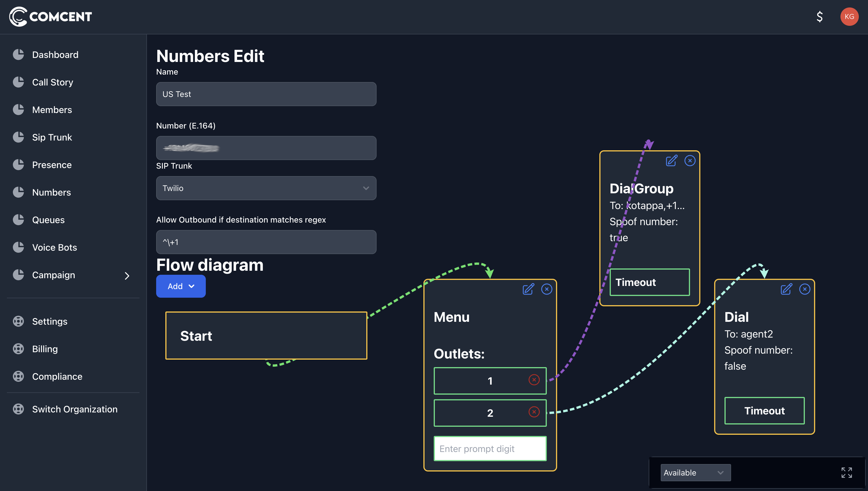
Task: Click the Comcent logo
Action: pos(51,17)
